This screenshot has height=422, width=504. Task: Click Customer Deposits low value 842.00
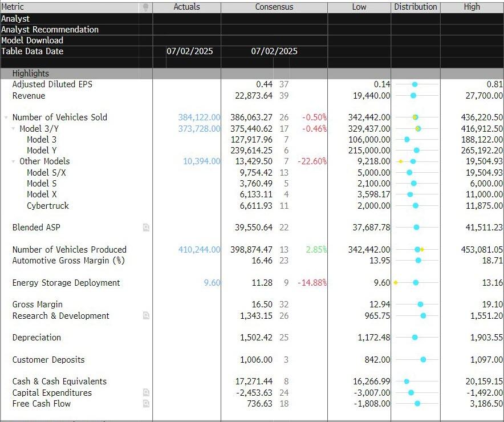377,360
